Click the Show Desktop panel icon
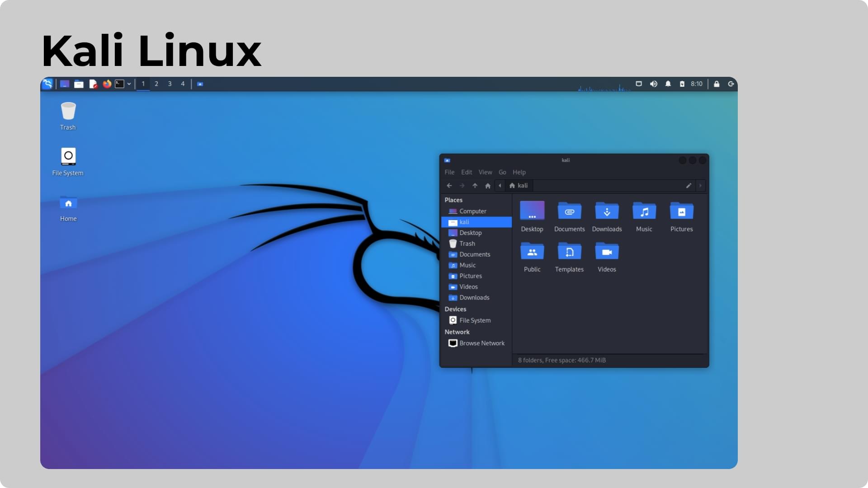The width and height of the screenshot is (868, 488). coord(65,84)
